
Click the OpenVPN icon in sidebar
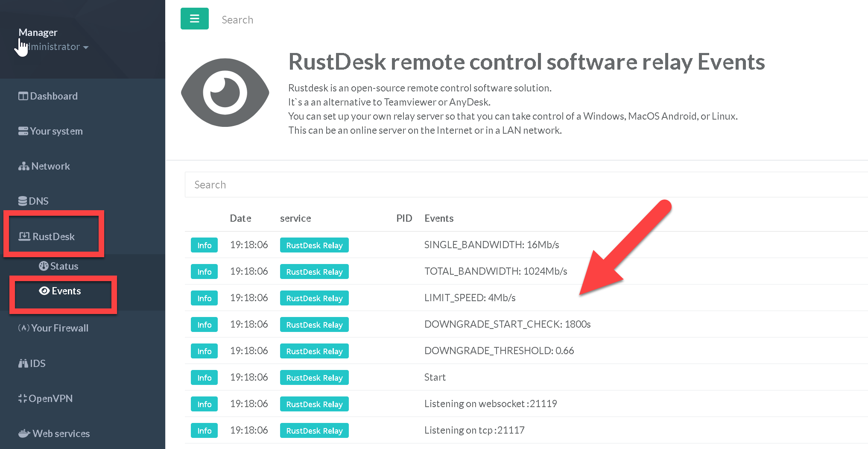coord(23,399)
